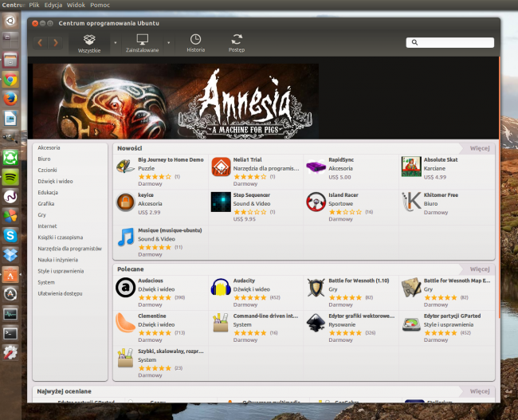Show the Zainstalowane software list
Screen dimensions: 518x420
click(143, 43)
